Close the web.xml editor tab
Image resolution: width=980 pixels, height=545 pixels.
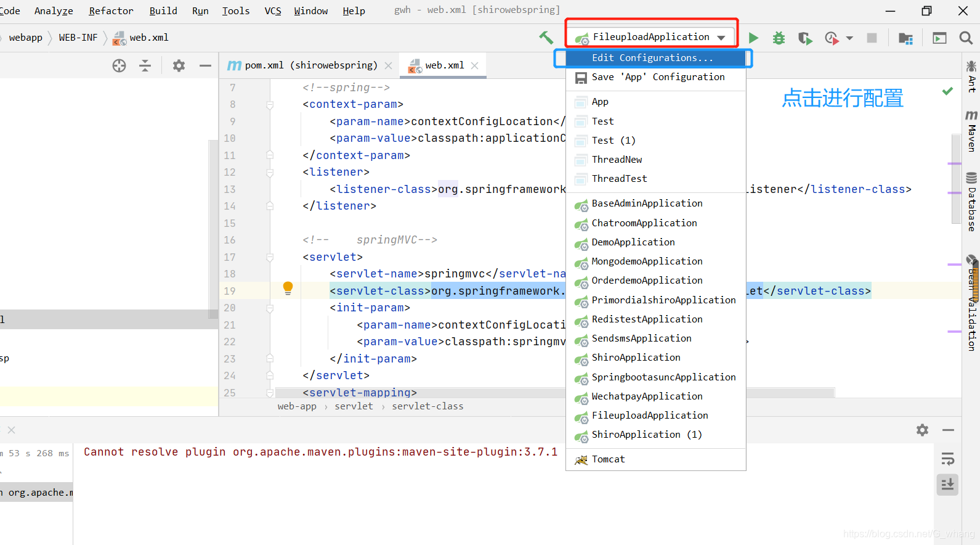pos(474,65)
